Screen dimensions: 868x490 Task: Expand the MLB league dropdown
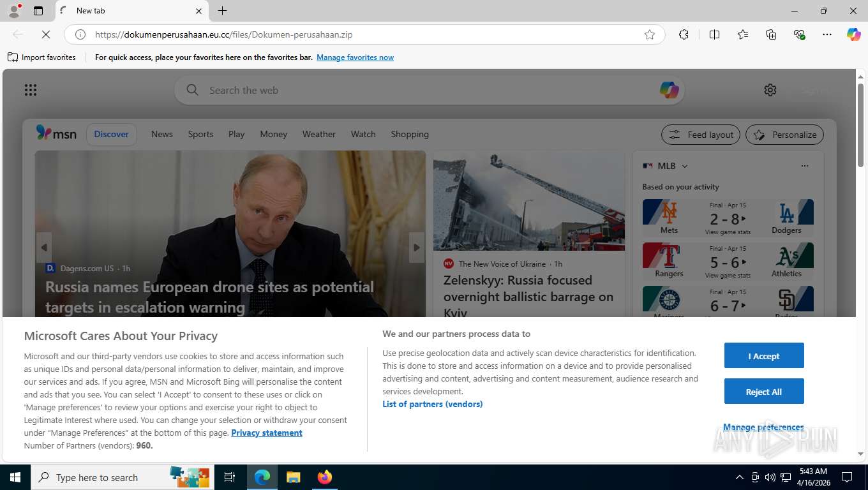pos(685,166)
